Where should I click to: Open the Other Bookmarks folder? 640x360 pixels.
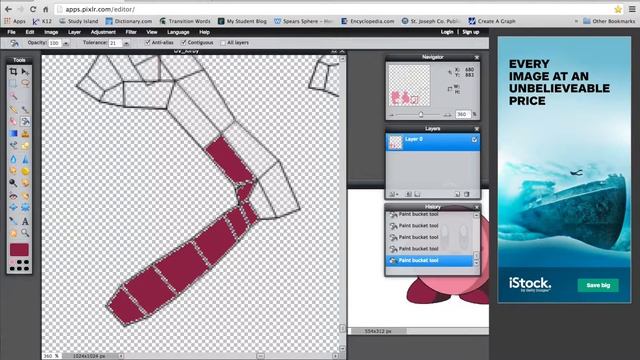[609, 21]
